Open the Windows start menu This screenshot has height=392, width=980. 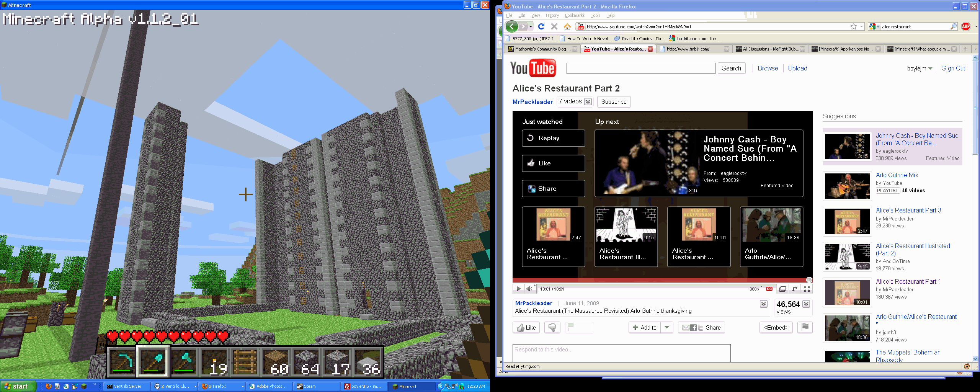[x=18, y=386]
